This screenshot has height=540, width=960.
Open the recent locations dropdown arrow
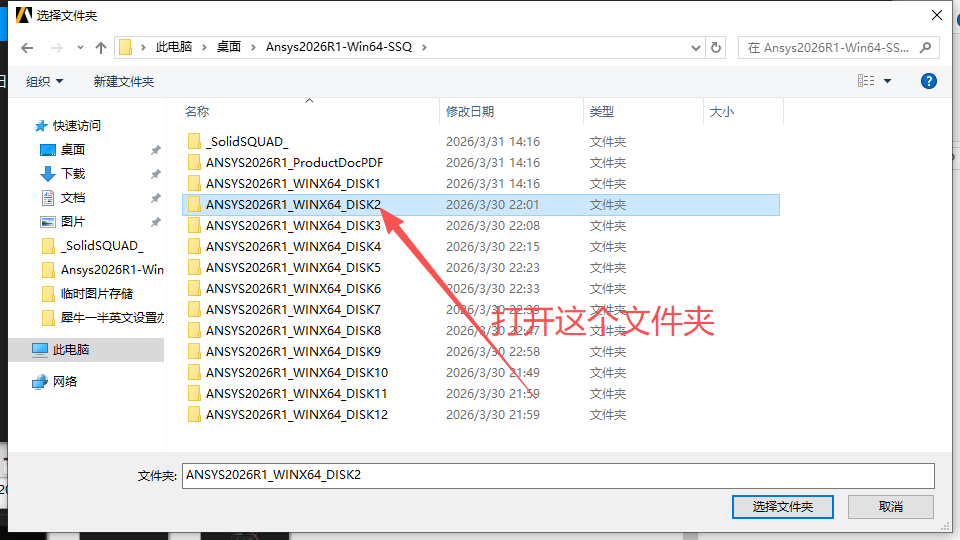click(x=80, y=48)
